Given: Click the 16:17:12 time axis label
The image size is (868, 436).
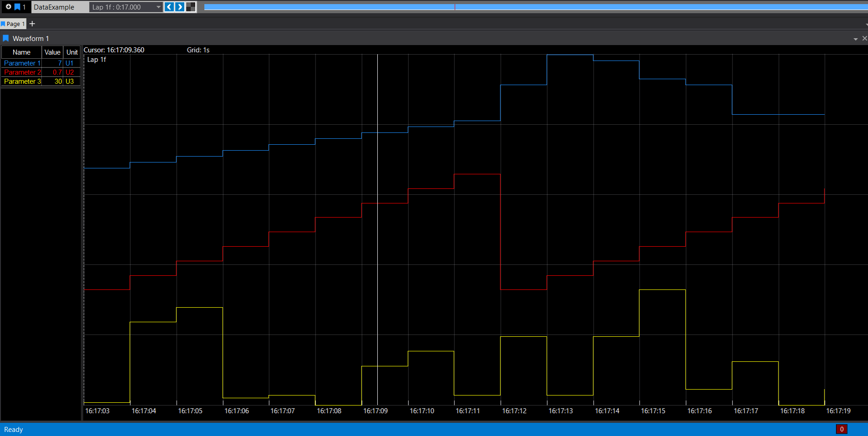Looking at the screenshot, I should click(x=514, y=411).
